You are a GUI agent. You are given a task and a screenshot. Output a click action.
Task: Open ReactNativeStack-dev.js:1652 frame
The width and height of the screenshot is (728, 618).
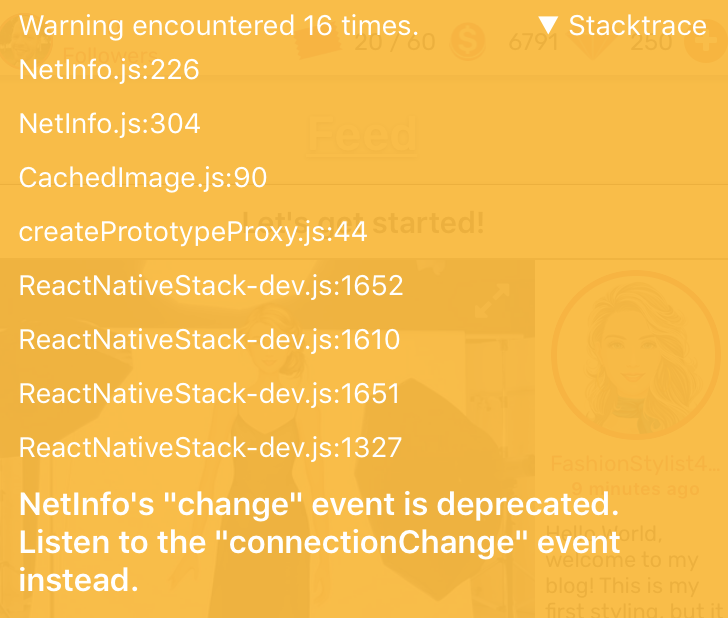click(211, 286)
